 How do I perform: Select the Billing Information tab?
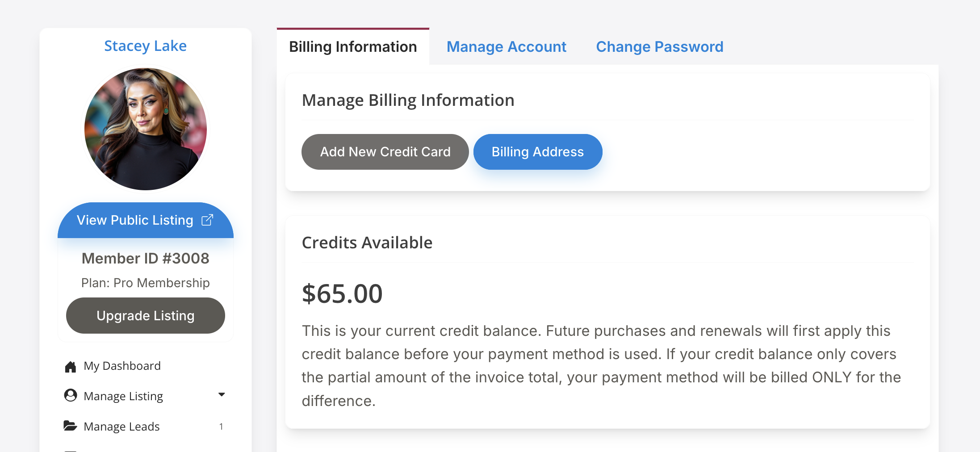click(x=353, y=47)
